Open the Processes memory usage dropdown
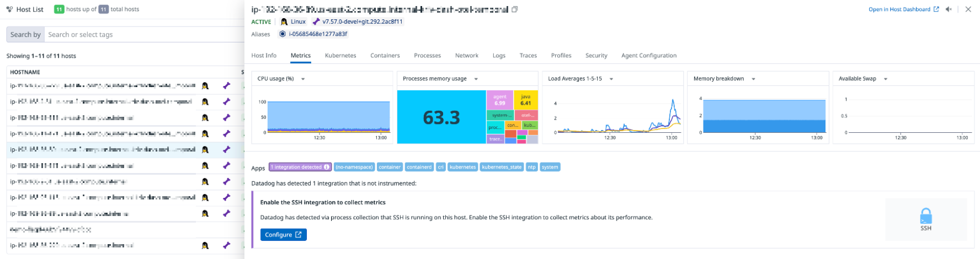 476,79
